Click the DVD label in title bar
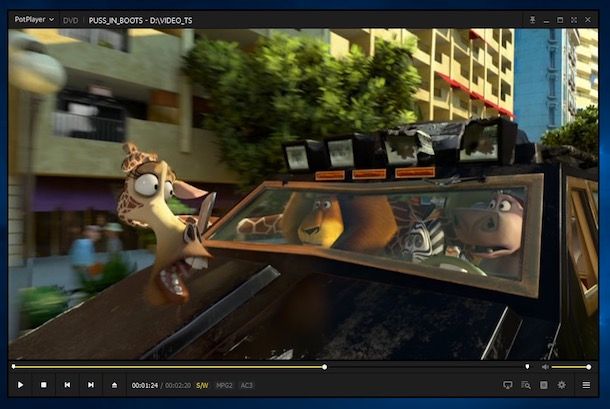610x409 pixels. pyautogui.click(x=70, y=20)
